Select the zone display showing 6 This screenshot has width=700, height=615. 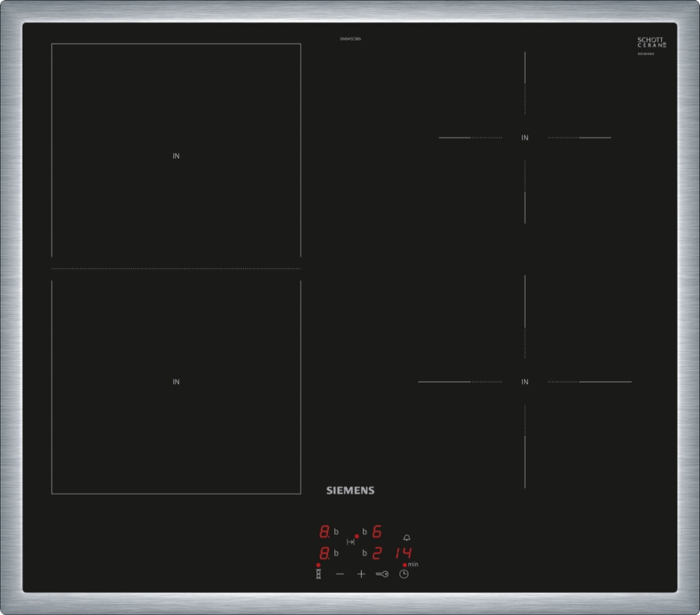[376, 532]
